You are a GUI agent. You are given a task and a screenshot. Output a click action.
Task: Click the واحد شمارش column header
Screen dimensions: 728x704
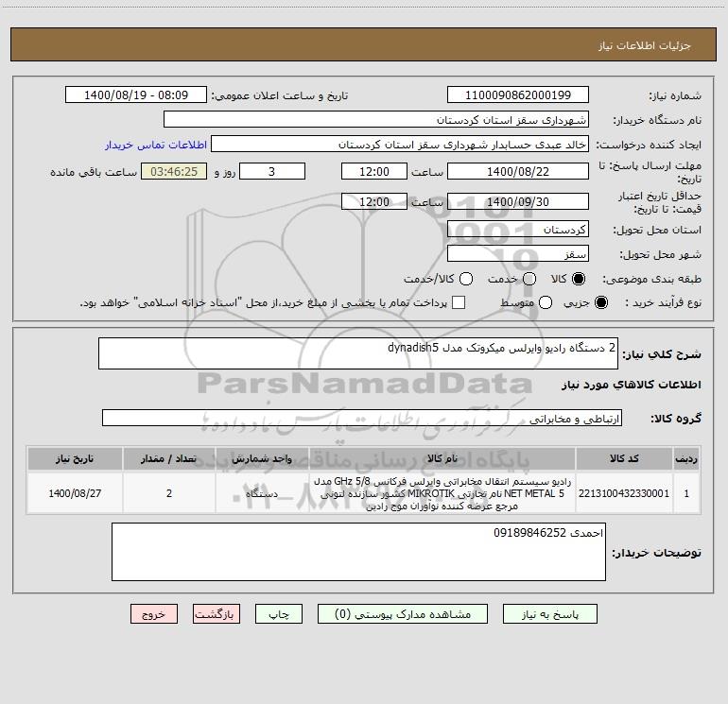[262, 458]
